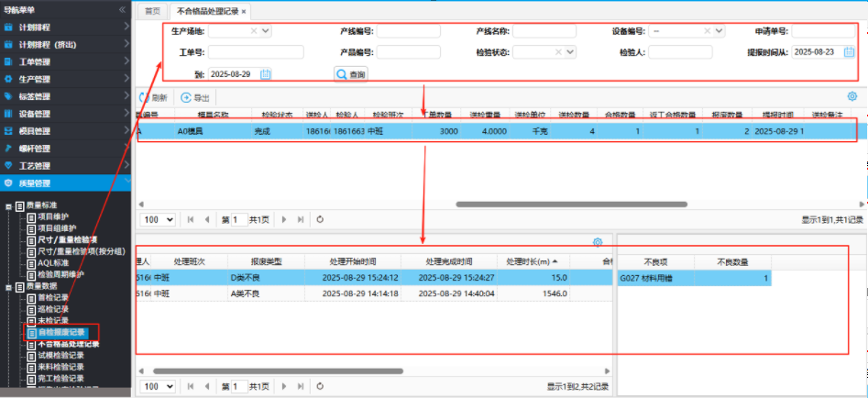The width and height of the screenshot is (868, 398).
Task: Open the 检验状态 dropdown
Action: pos(571,52)
